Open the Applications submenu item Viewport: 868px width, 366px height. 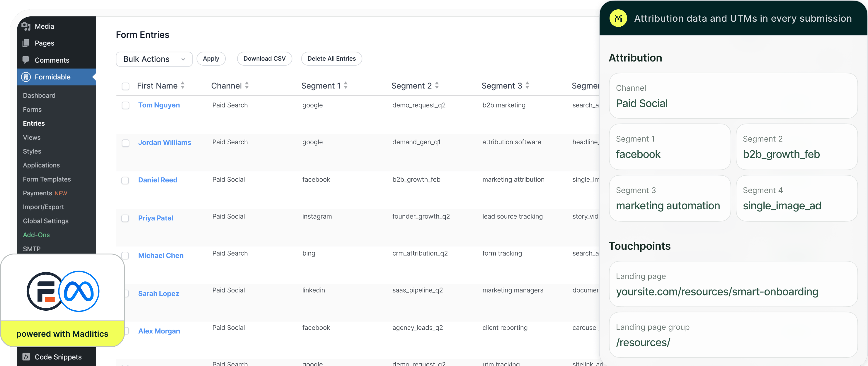(41, 165)
